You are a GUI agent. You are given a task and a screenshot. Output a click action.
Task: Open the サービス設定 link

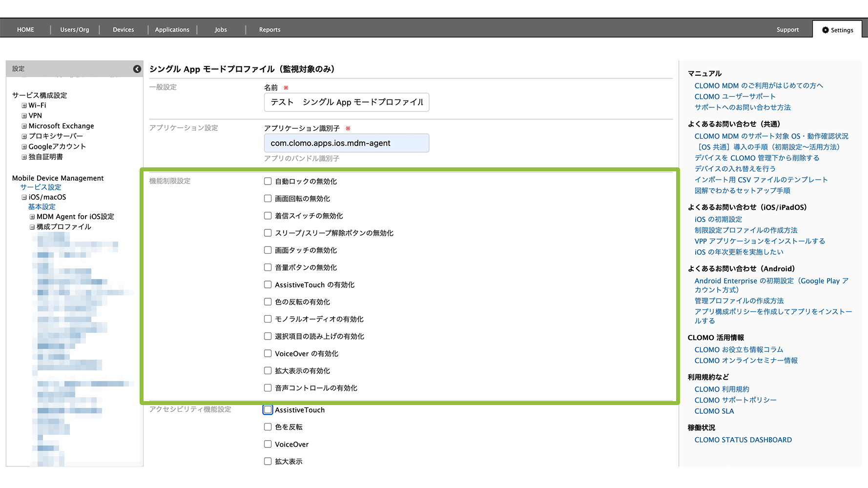click(41, 187)
